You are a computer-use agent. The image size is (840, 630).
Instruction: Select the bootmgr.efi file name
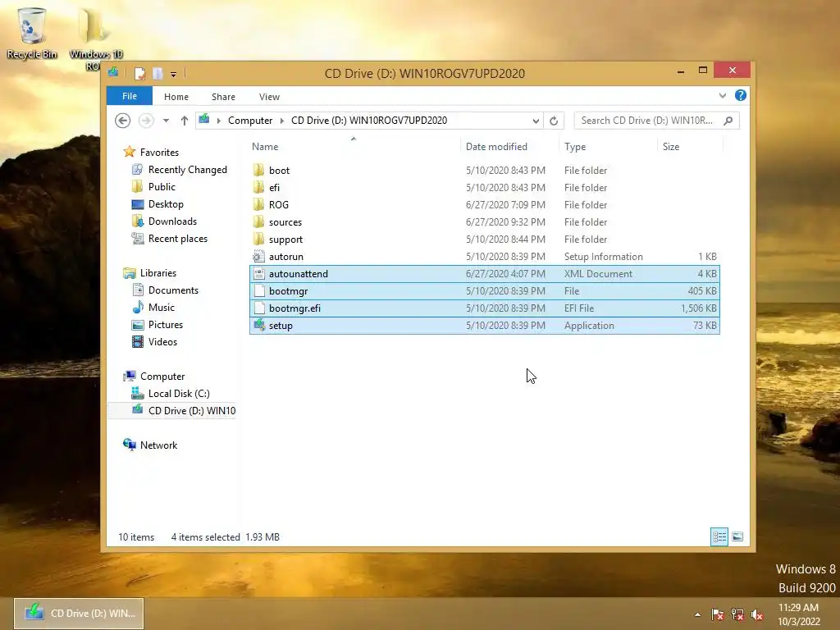tap(294, 308)
